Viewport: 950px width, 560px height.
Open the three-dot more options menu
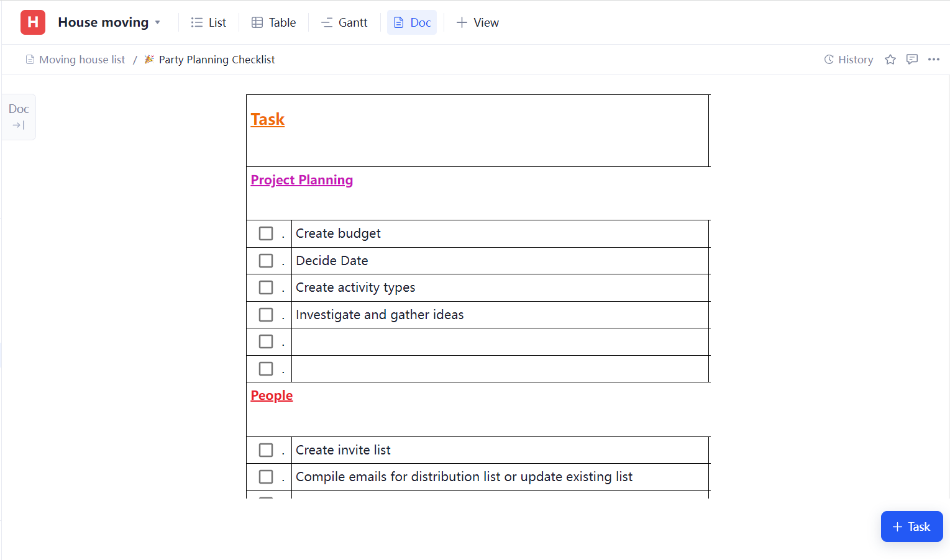934,60
